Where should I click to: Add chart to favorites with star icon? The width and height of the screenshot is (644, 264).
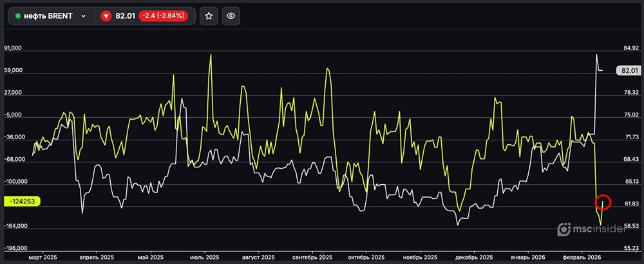(208, 16)
